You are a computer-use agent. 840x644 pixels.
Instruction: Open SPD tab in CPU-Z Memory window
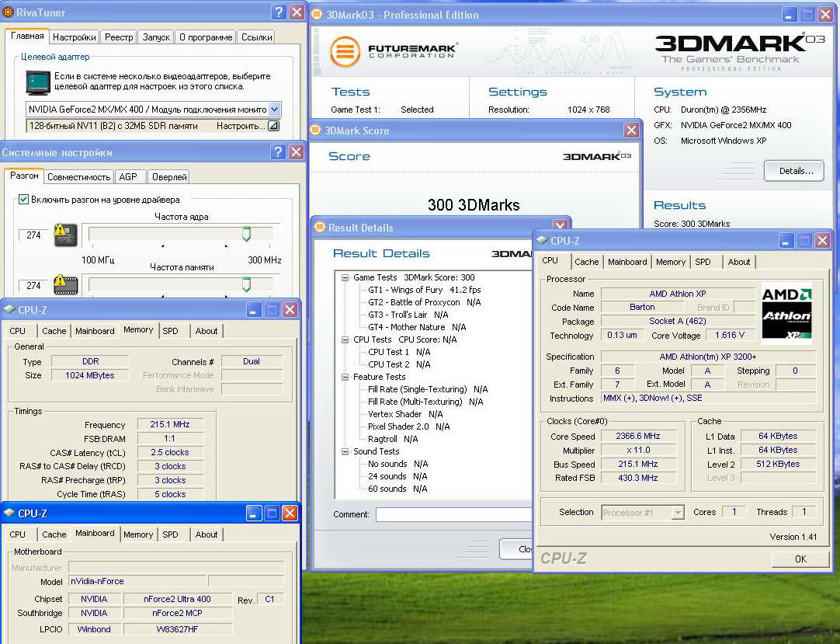pyautogui.click(x=170, y=331)
